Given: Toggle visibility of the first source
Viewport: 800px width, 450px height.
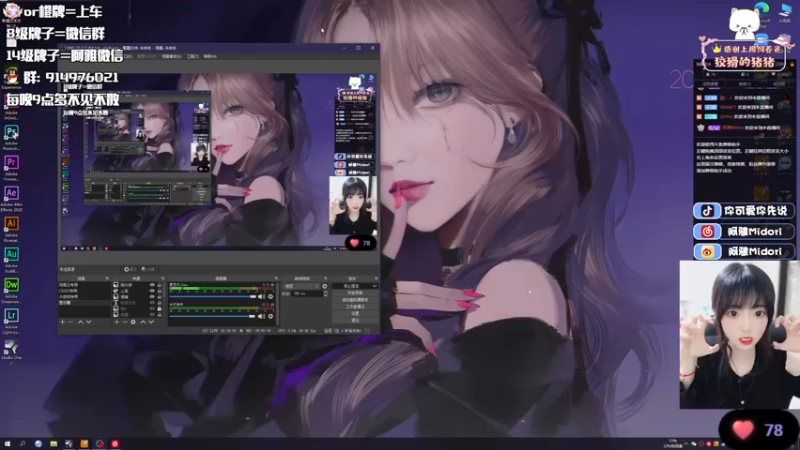Looking at the screenshot, I should coord(152,285).
